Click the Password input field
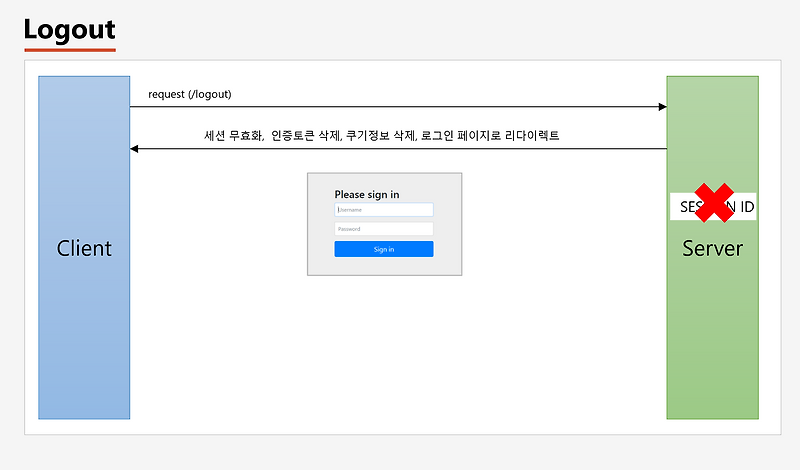The image size is (800, 470). pos(384,229)
